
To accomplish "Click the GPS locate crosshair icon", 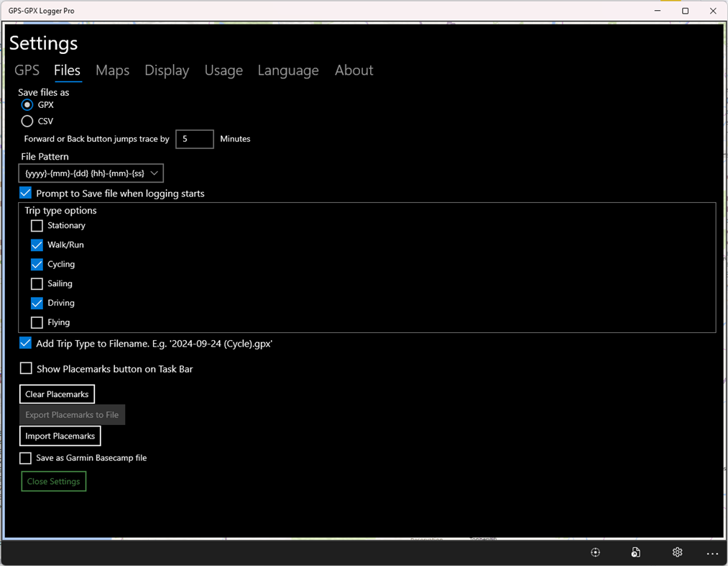I will tap(595, 552).
